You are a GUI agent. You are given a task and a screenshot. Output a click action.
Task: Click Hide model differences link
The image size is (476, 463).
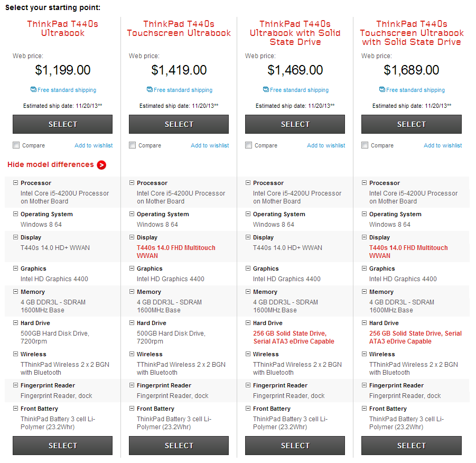(x=51, y=164)
